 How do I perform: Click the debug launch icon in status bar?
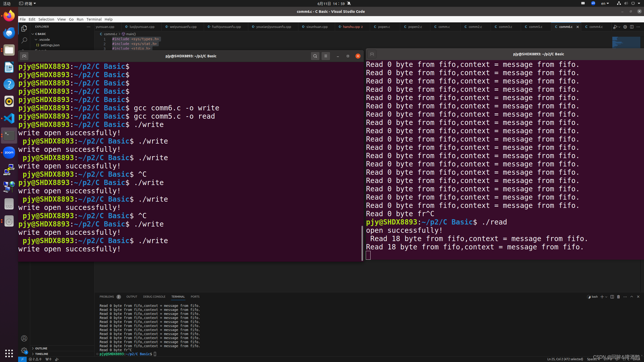point(57,359)
